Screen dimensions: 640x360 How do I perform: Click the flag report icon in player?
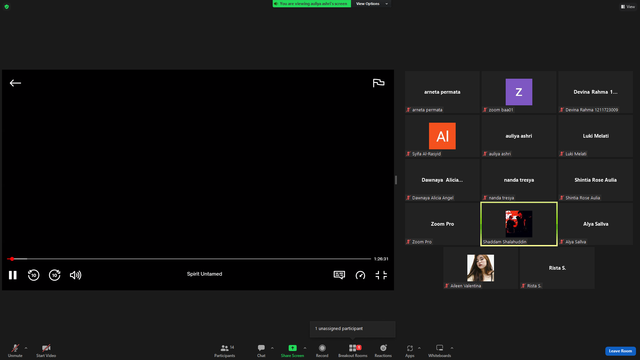(x=378, y=83)
